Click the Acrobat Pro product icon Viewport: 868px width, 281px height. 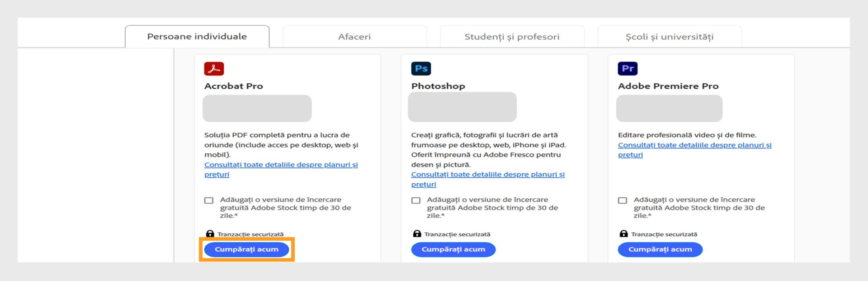click(214, 69)
